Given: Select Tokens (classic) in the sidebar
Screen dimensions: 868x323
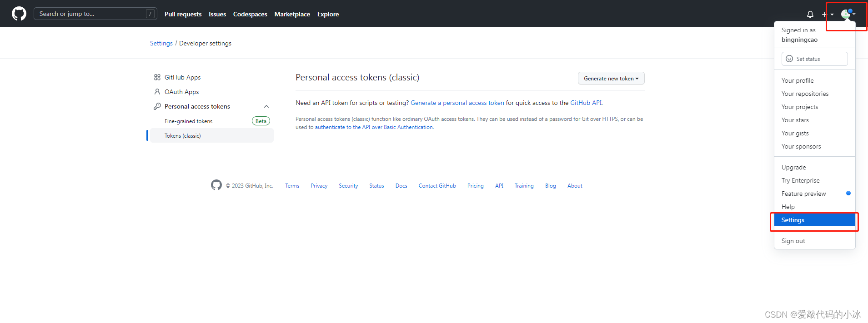Looking at the screenshot, I should (x=182, y=136).
